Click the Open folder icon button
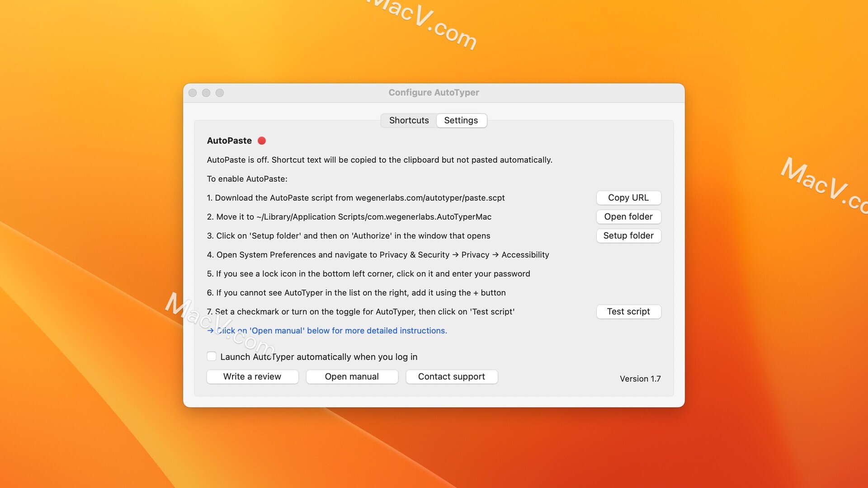Screen dimensions: 868x488 pyautogui.click(x=628, y=216)
